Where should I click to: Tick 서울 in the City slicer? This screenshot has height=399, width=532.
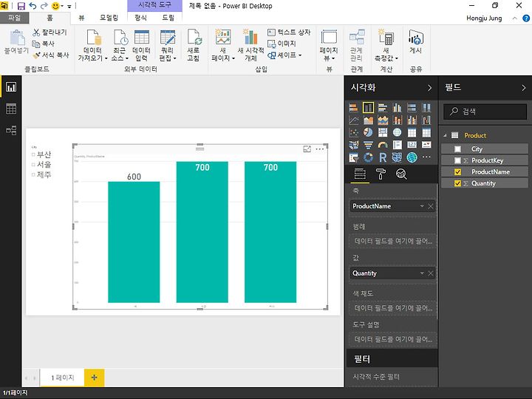pyautogui.click(x=33, y=165)
